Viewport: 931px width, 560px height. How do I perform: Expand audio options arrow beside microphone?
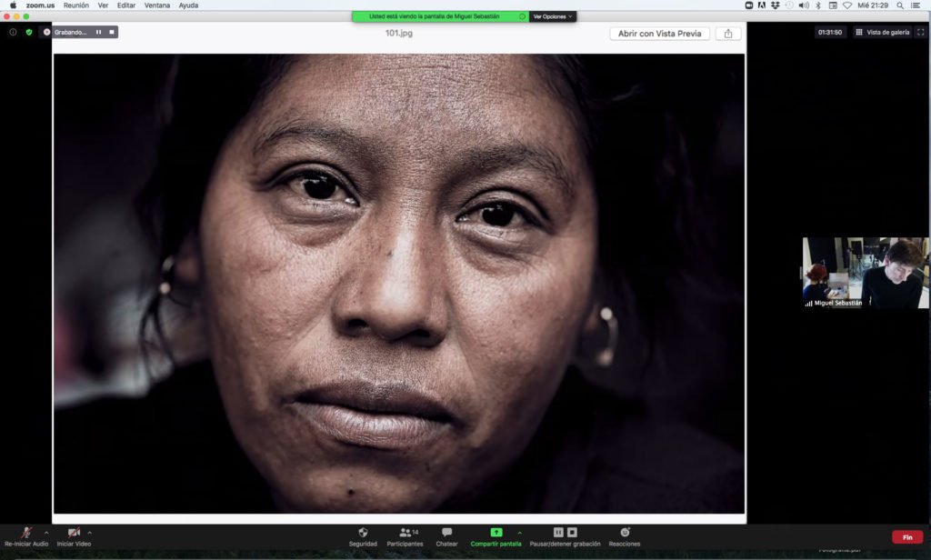46,533
